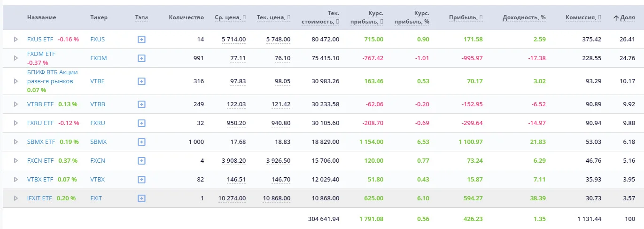This screenshot has width=644, height=229.
Task: Click share value 26.41 in FXUS row
Action: click(627, 39)
